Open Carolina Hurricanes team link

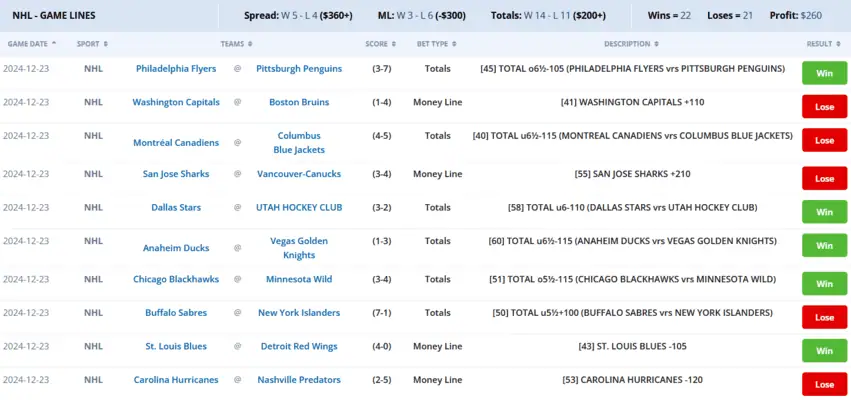[176, 380]
